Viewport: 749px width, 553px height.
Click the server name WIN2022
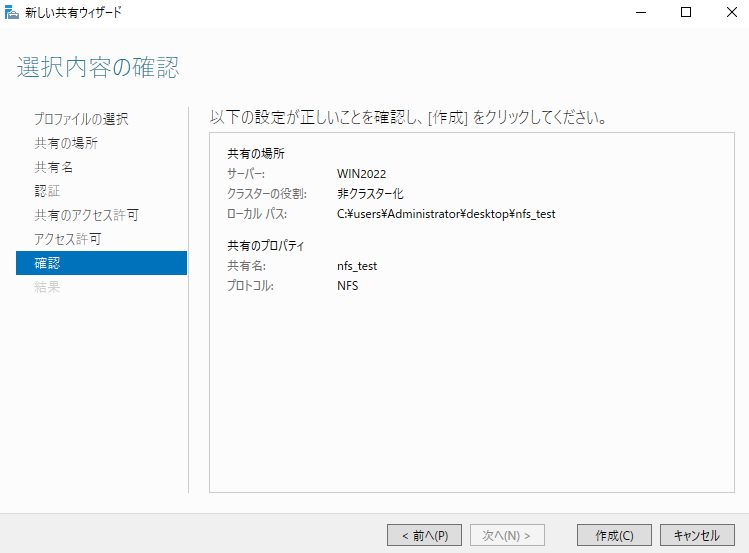(x=361, y=174)
